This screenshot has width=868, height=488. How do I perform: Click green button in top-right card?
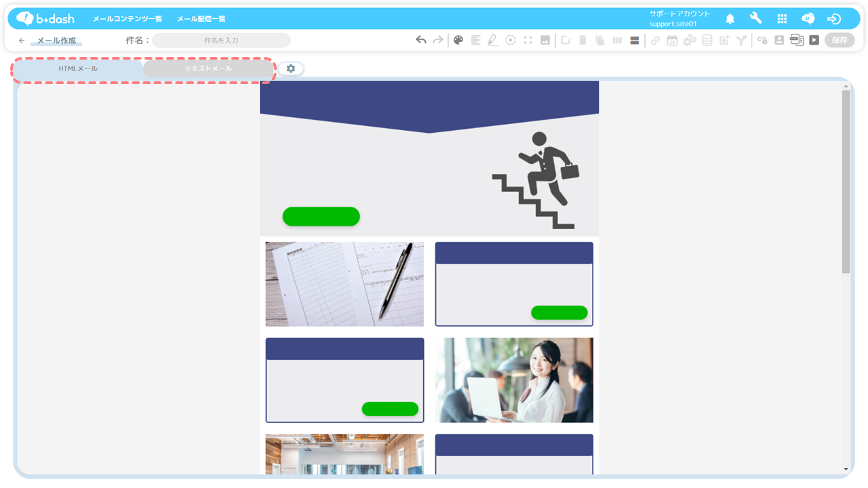(x=559, y=312)
